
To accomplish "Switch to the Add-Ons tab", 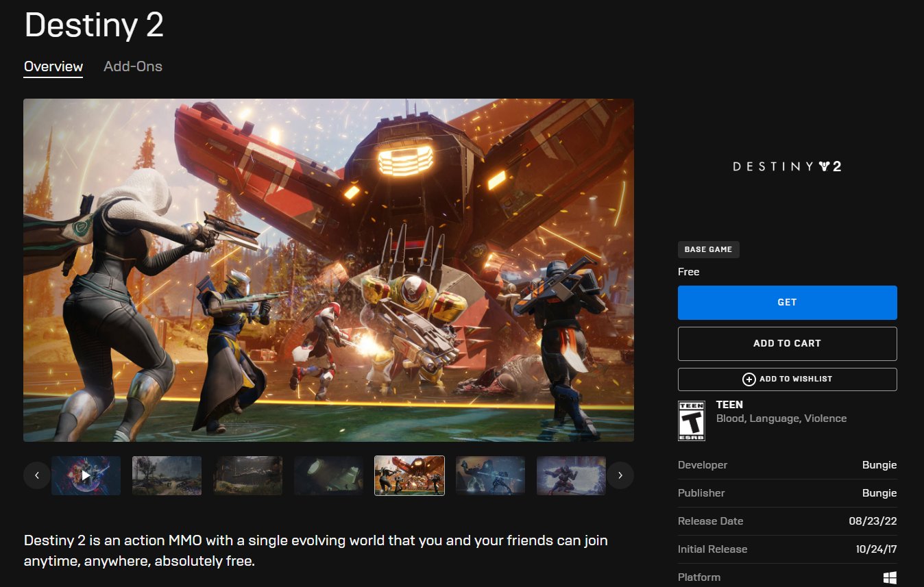I will pyautogui.click(x=133, y=66).
